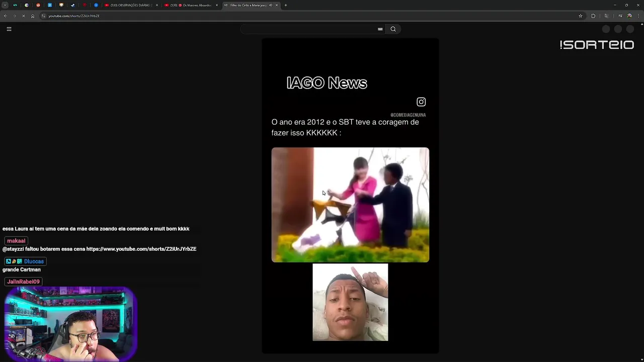Click the reacting man's face clip
This screenshot has height=362, width=644.
350,302
